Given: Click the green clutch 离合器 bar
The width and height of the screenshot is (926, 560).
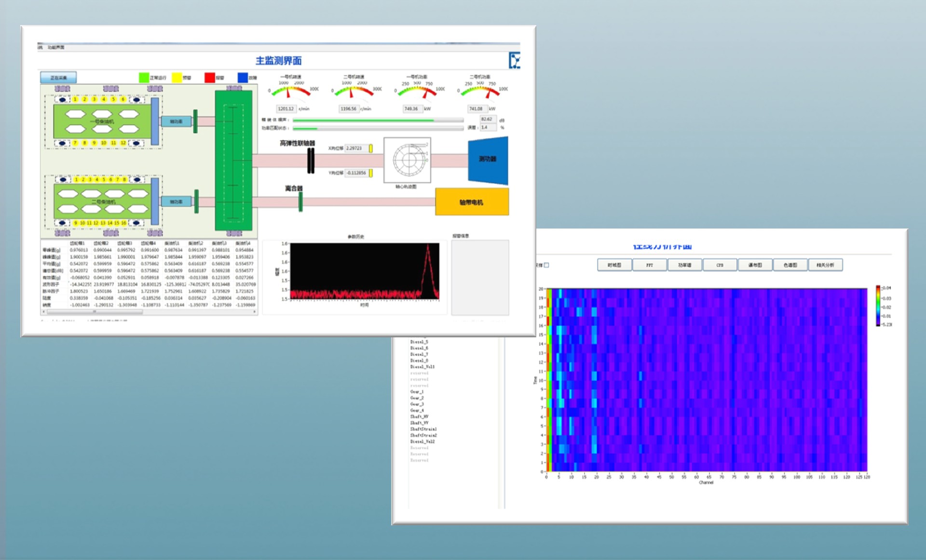Looking at the screenshot, I should tap(300, 201).
